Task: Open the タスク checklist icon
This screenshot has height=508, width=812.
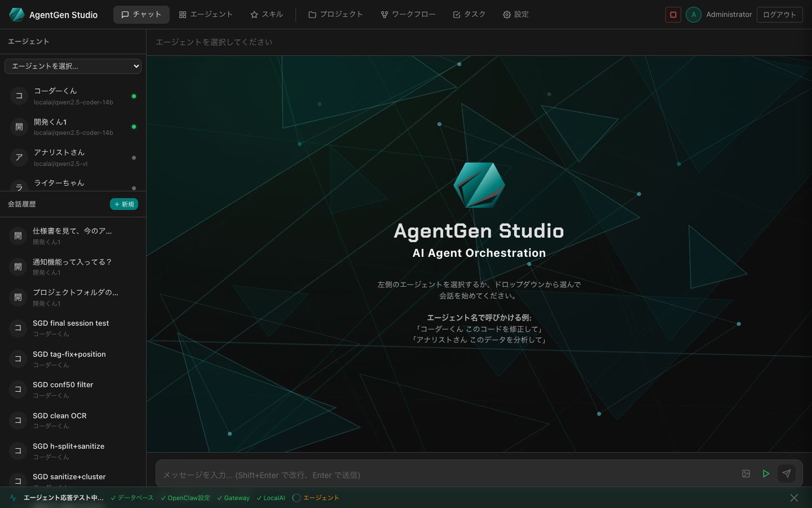Action: coord(457,14)
